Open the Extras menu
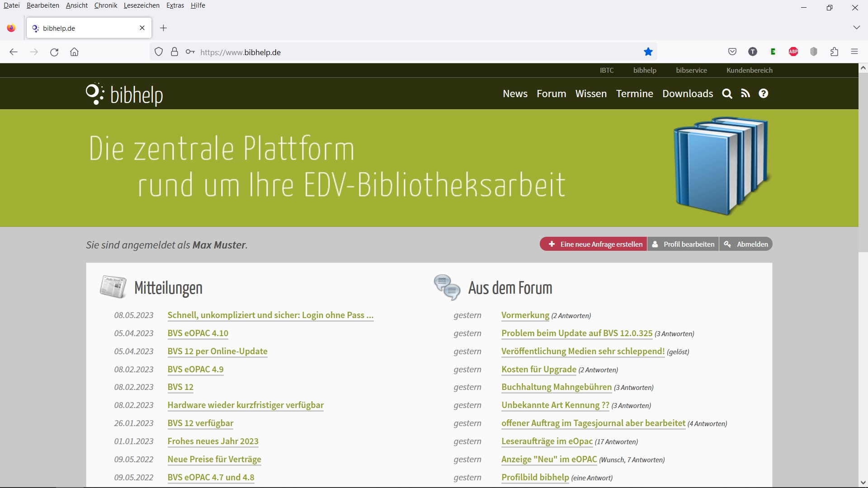The image size is (868, 488). pos(175,5)
